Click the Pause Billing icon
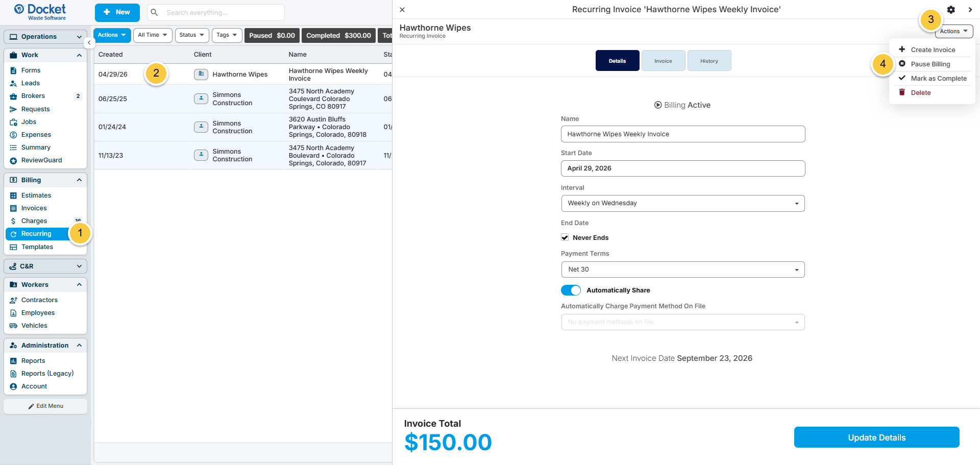 click(902, 64)
